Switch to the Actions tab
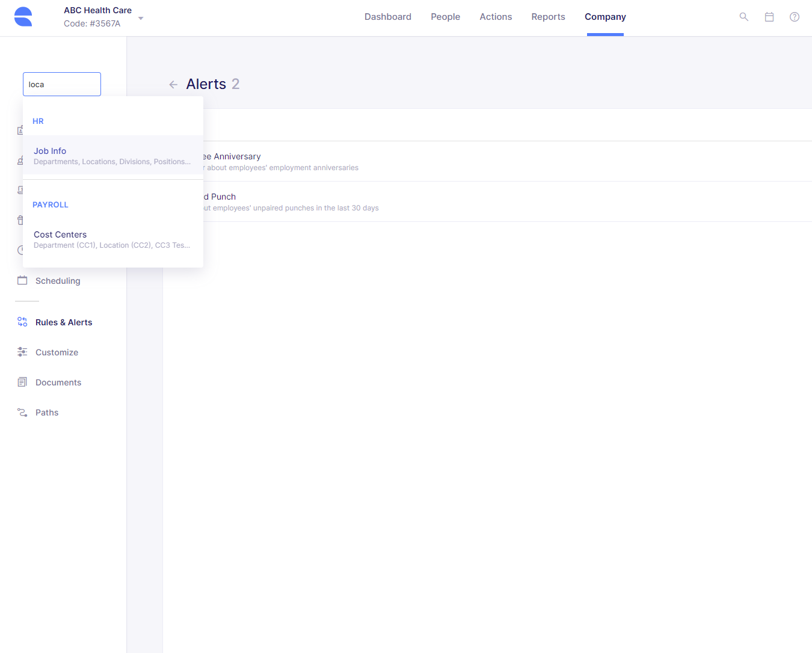812x653 pixels. pos(496,17)
